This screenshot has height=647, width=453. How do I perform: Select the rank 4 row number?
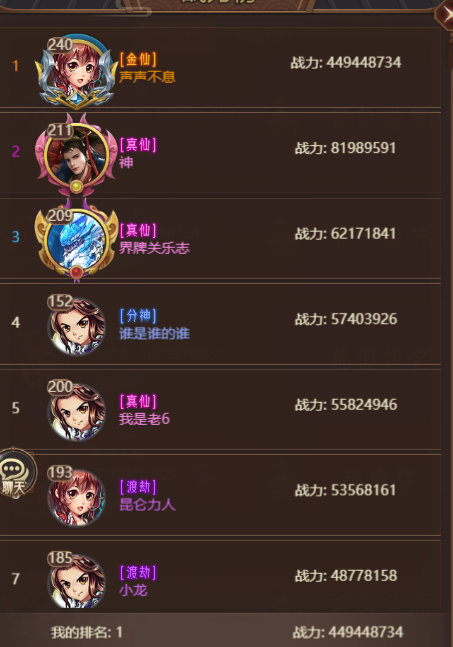point(16,322)
